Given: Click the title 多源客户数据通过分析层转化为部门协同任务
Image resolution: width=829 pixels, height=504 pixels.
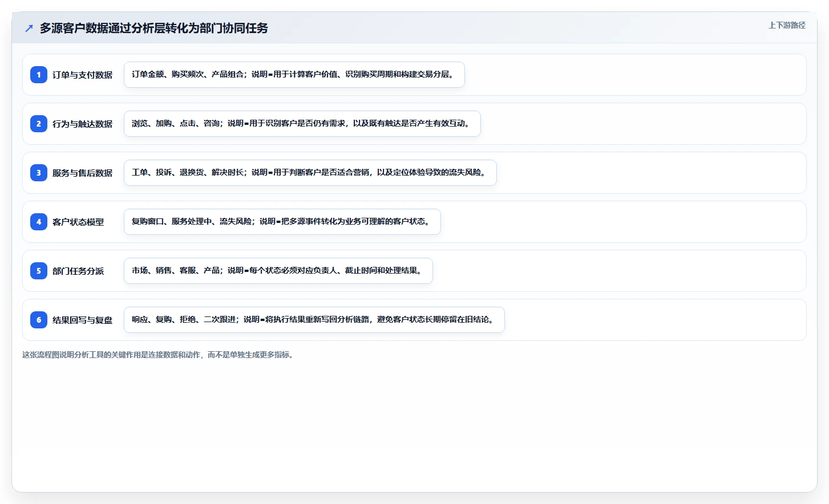Looking at the screenshot, I should click(x=154, y=28).
